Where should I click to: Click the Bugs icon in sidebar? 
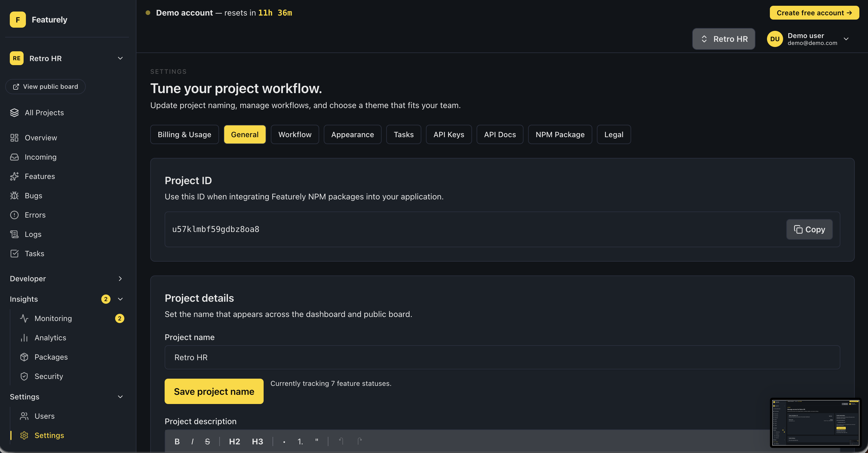pos(14,196)
